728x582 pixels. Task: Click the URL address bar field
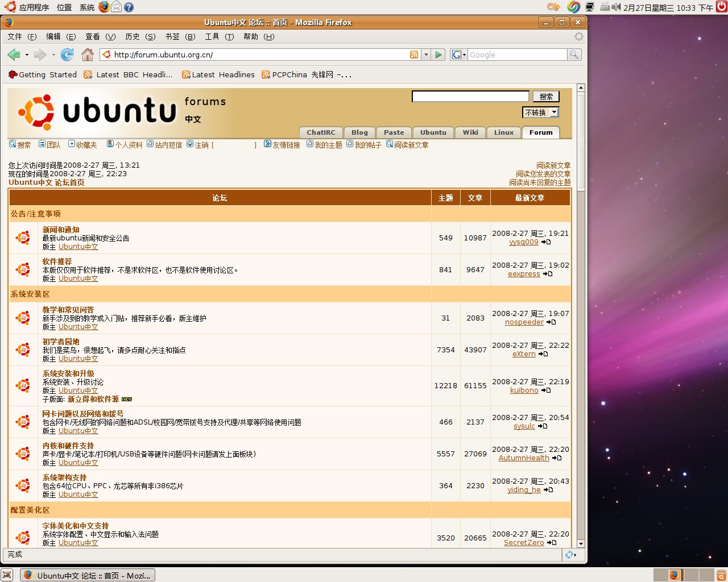coord(260,55)
